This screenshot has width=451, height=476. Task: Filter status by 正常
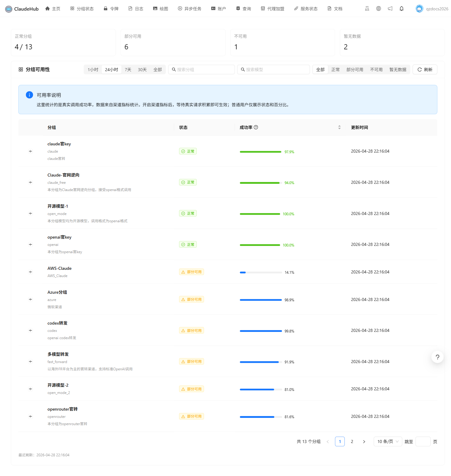pyautogui.click(x=335, y=70)
